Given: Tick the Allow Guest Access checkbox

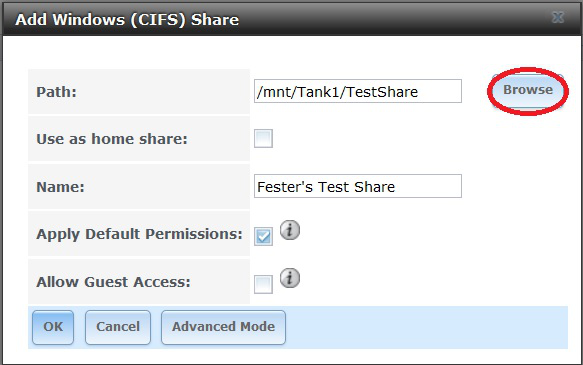Looking at the screenshot, I should point(263,284).
